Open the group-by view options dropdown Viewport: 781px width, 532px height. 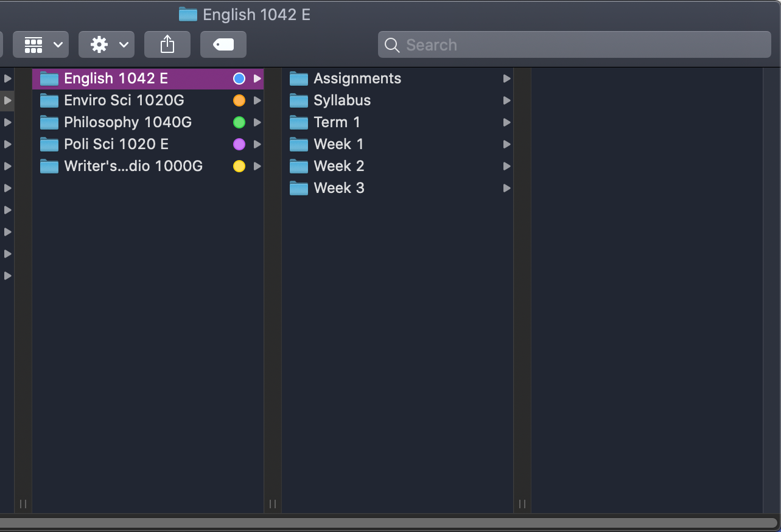[41, 44]
